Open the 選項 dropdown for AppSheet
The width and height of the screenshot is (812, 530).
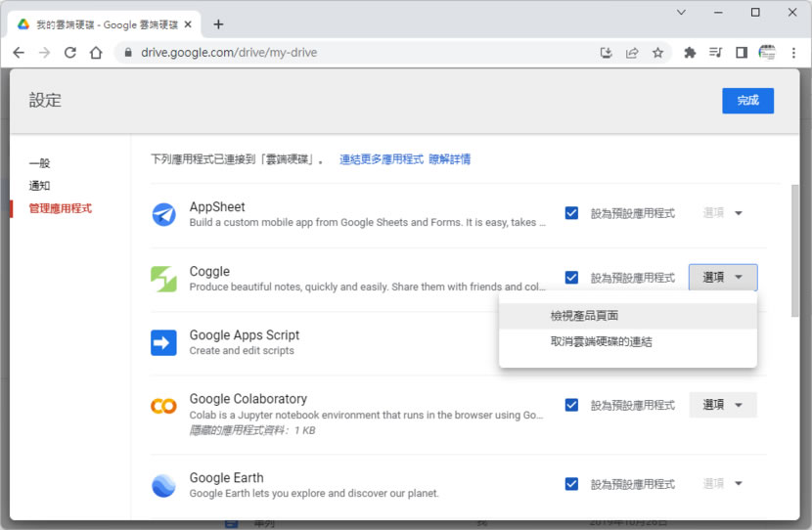pyautogui.click(x=722, y=213)
